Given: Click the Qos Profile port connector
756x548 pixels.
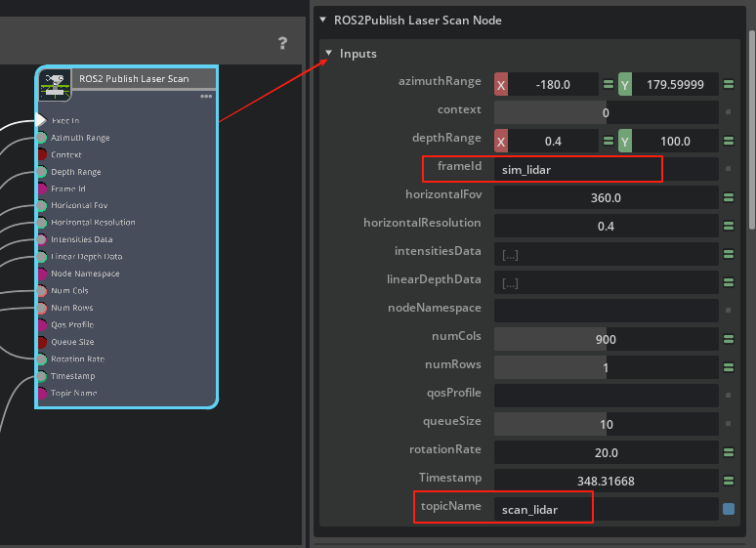Looking at the screenshot, I should click(x=42, y=324).
